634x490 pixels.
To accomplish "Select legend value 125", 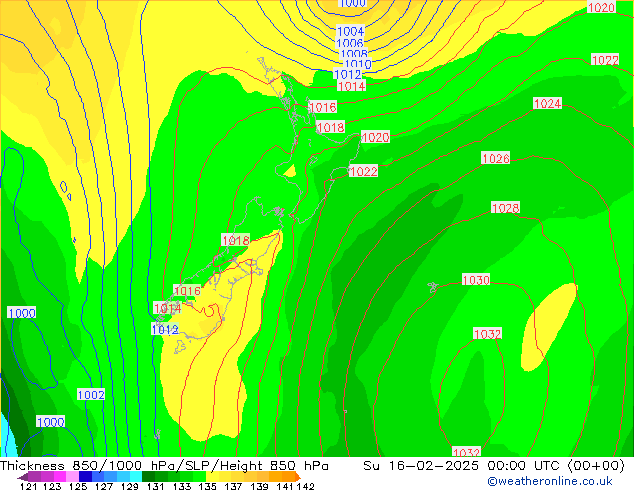I will (77, 486).
